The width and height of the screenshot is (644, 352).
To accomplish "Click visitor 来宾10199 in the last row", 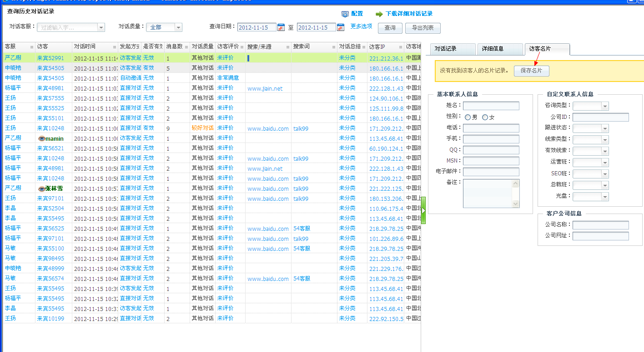I will coord(50,319).
